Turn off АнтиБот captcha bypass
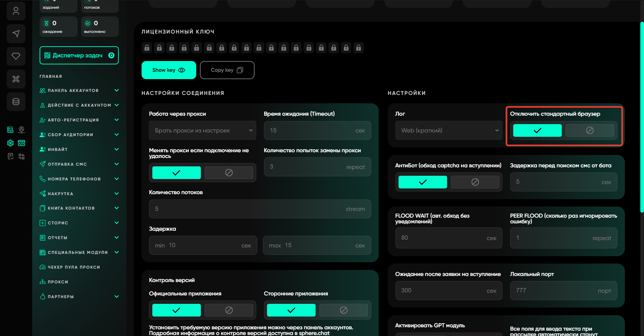 (475, 182)
